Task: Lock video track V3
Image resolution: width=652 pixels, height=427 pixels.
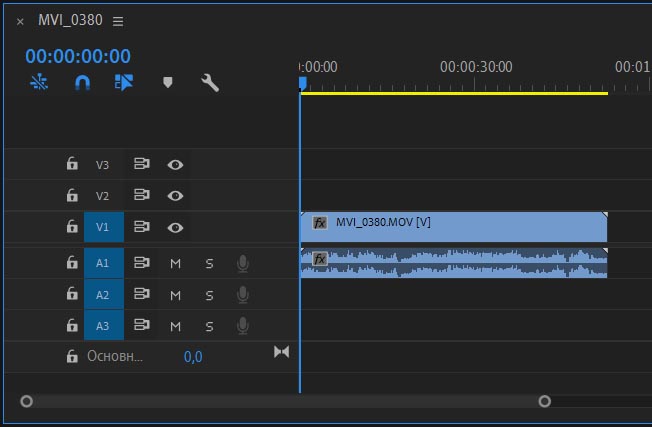Action: tap(72, 164)
